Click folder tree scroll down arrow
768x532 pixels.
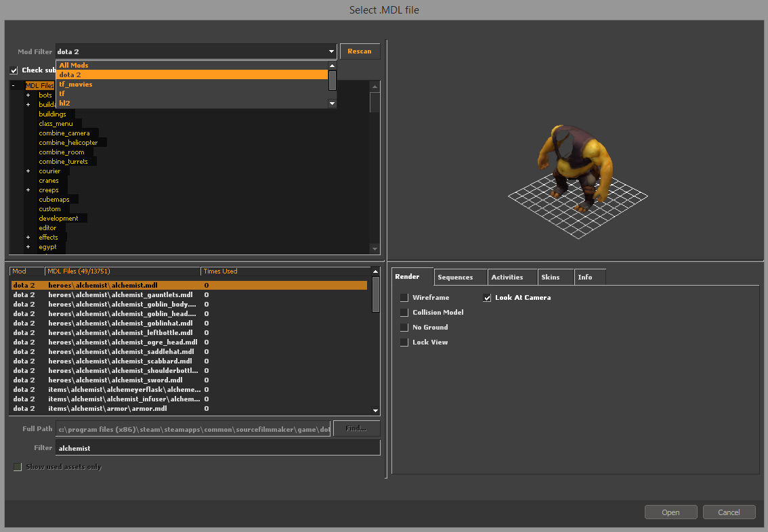point(375,248)
